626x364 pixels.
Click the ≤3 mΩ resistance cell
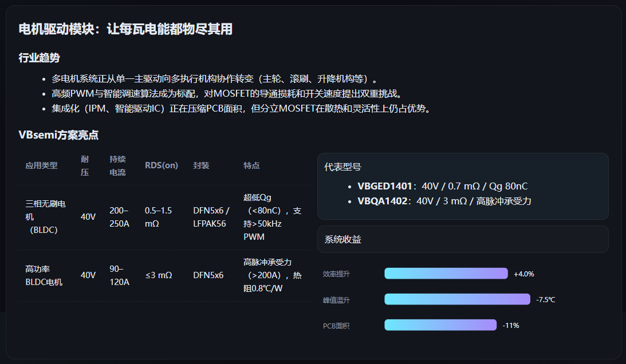tap(159, 275)
